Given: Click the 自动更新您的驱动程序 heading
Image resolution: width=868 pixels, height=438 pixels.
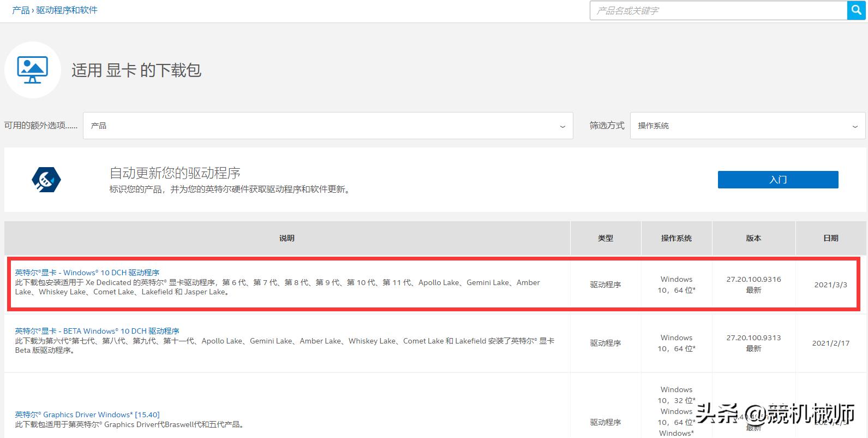Looking at the screenshot, I should [x=175, y=173].
